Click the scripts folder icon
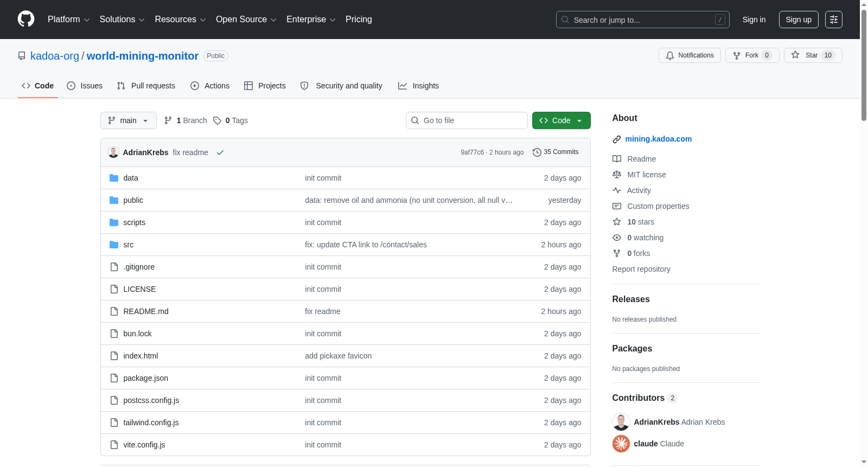Viewport: 868px width, 467px height. 114,222
